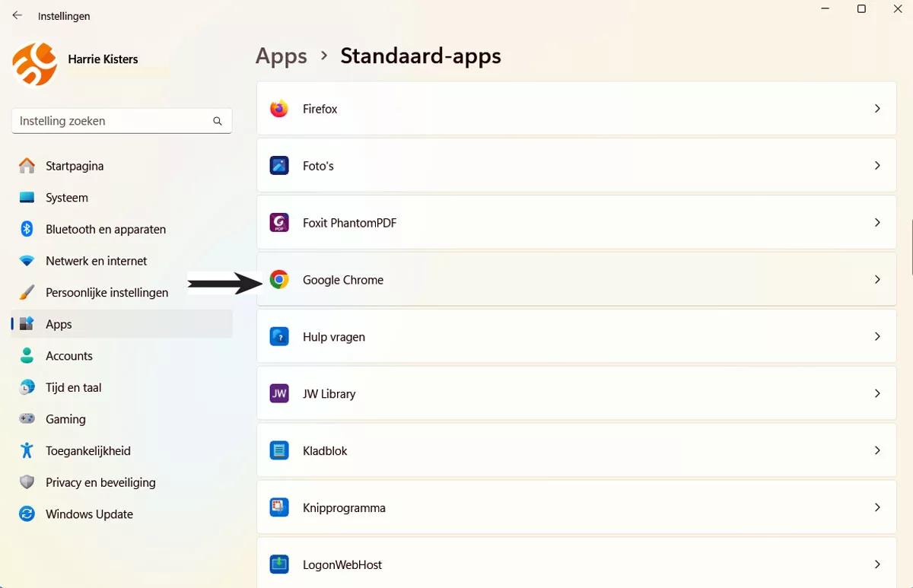913x588 pixels.
Task: Click the Kladblok notepad icon
Action: (279, 451)
